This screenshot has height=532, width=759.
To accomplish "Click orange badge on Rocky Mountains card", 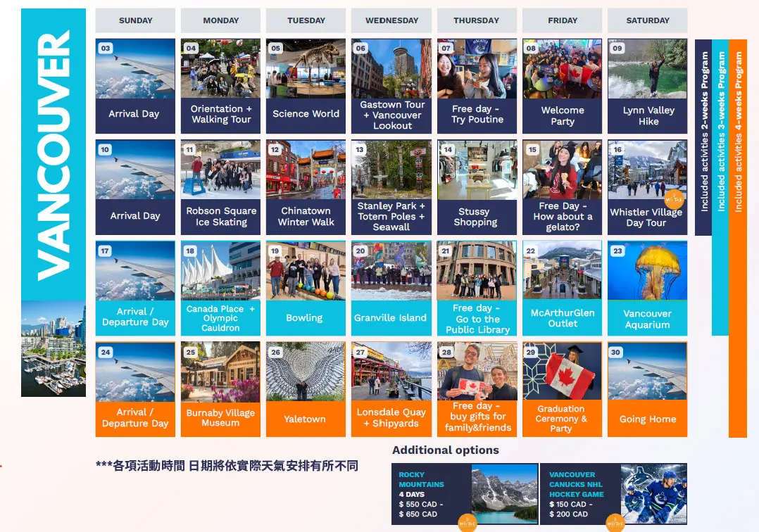I will coord(468,523).
